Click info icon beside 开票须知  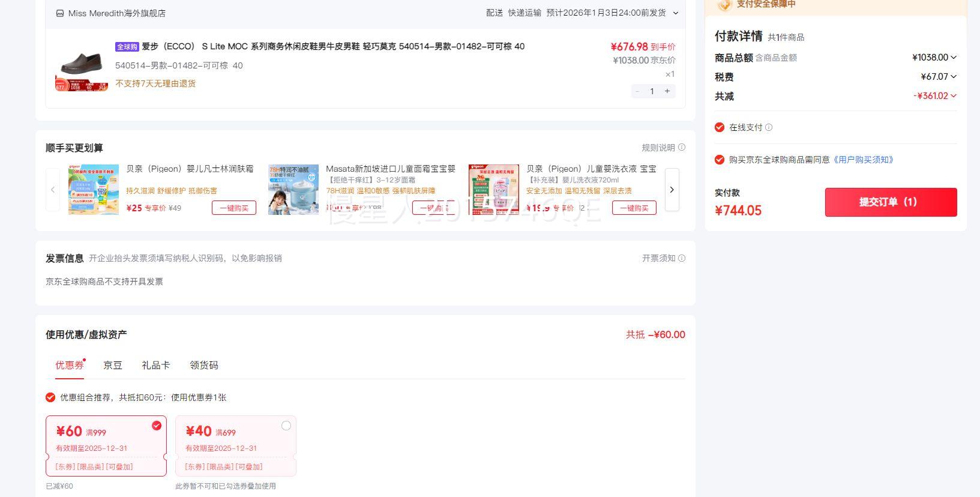682,258
